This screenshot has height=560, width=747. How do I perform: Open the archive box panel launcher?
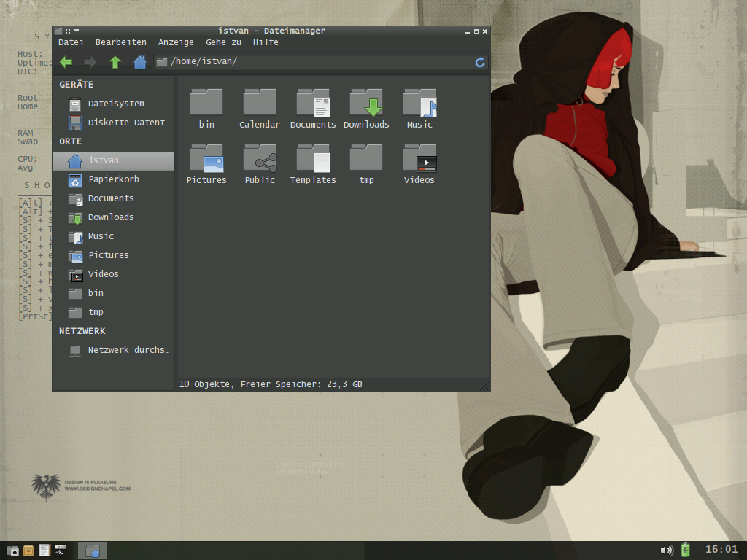[x=28, y=551]
